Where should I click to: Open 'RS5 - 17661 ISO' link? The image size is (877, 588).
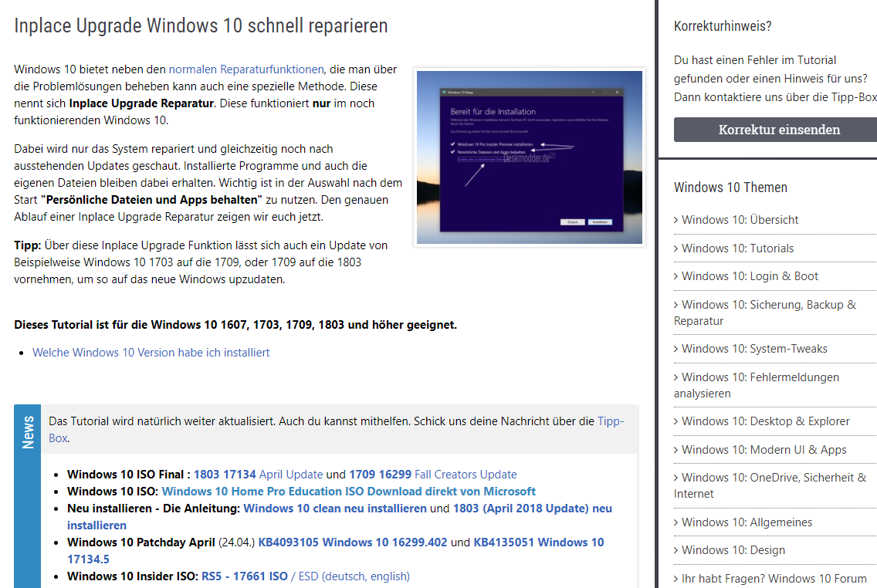[245, 576]
